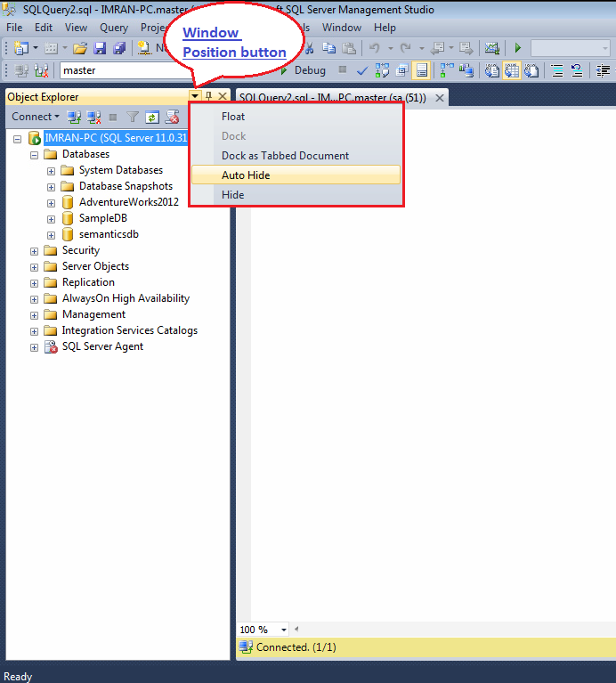Image resolution: width=616 pixels, height=683 pixels.
Task: Click the Copy icon in toolbar
Action: point(329,48)
